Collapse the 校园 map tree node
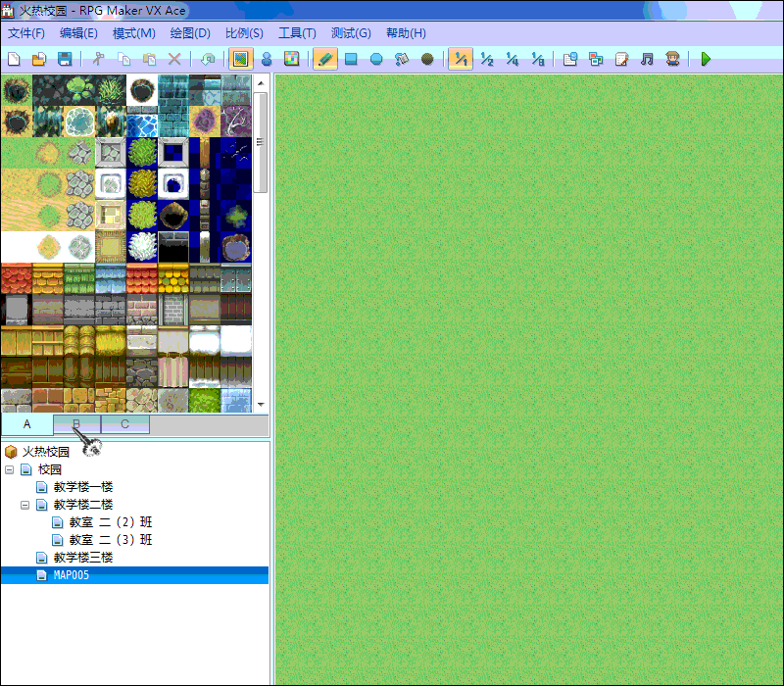This screenshot has height=686, width=784. pos(10,469)
